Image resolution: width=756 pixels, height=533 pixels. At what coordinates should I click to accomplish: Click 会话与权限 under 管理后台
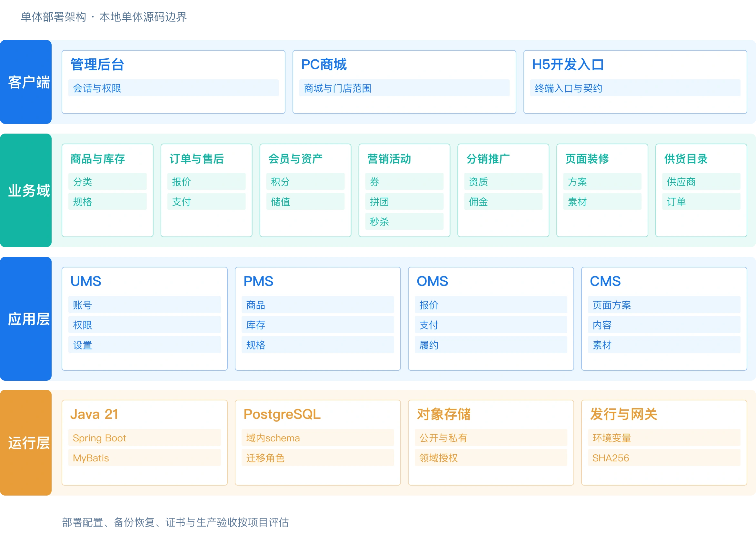click(x=174, y=88)
